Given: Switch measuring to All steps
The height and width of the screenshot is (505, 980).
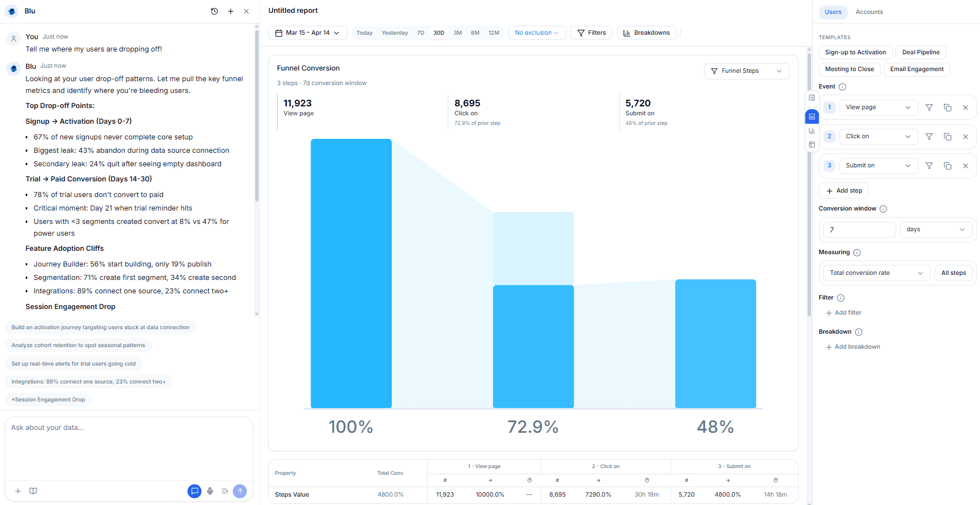Looking at the screenshot, I should pyautogui.click(x=954, y=273).
